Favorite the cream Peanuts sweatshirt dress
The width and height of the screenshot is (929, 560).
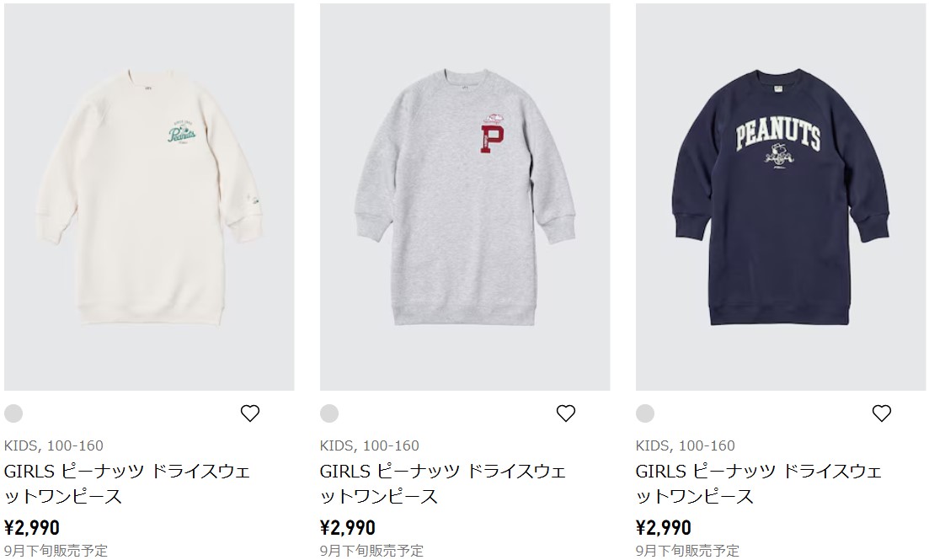click(250, 413)
